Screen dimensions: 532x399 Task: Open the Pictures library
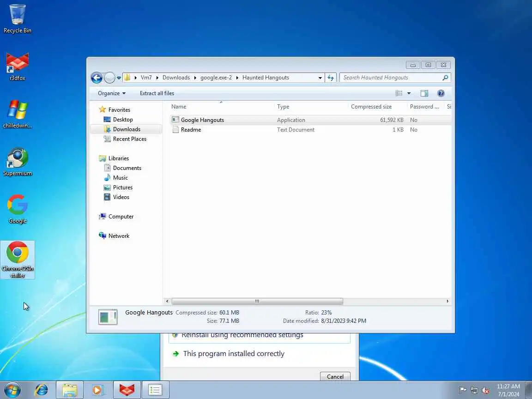[x=122, y=187]
